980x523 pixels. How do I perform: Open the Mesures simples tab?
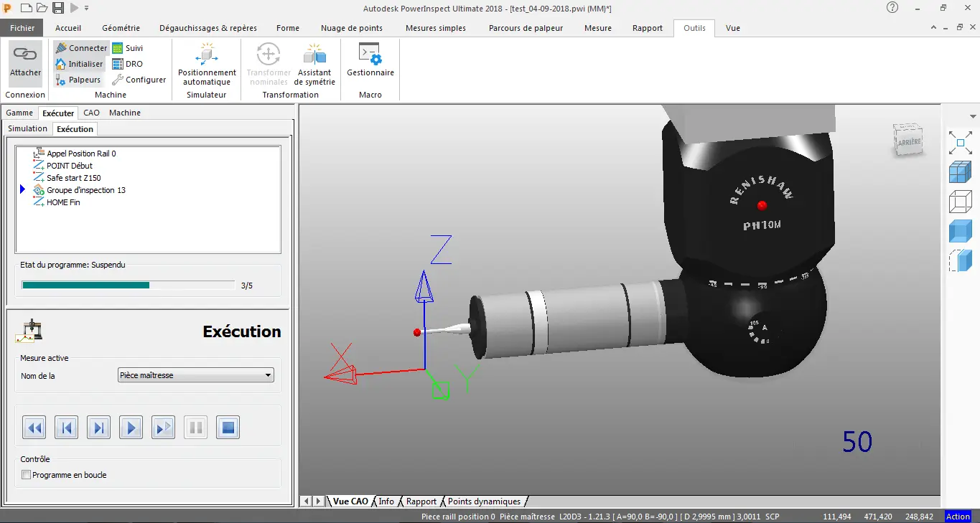436,28
